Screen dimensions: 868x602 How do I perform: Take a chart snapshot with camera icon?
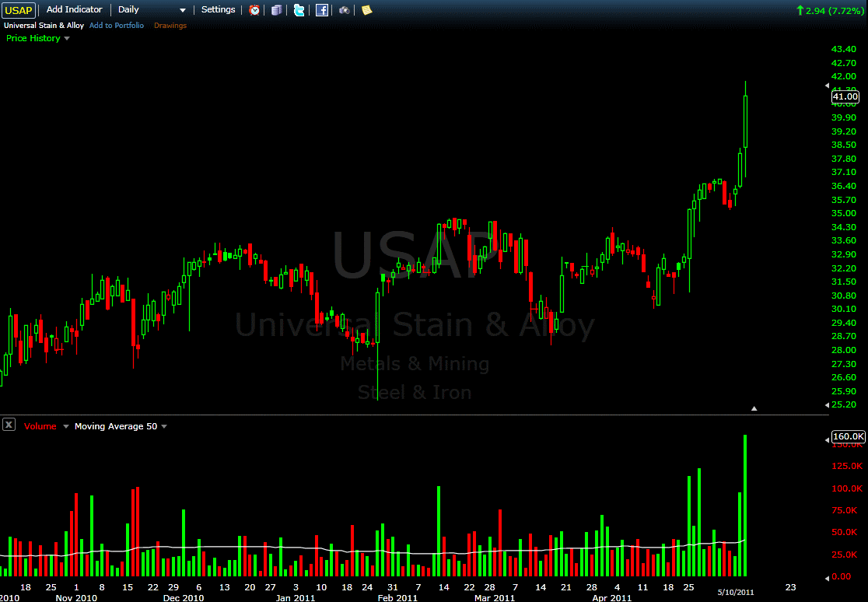[x=345, y=10]
